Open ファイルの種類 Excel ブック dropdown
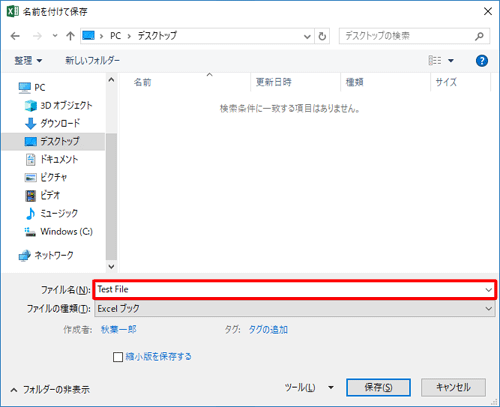The height and width of the screenshot is (407, 500). [295, 309]
